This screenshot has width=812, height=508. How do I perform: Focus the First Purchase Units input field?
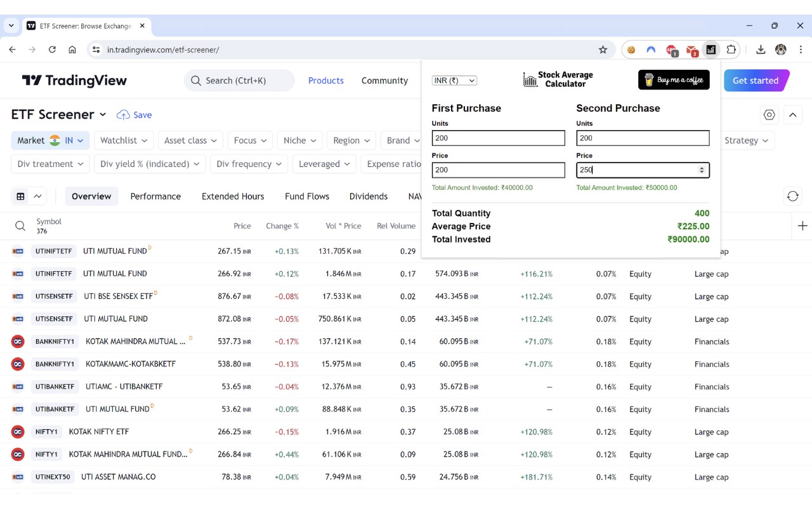(498, 138)
